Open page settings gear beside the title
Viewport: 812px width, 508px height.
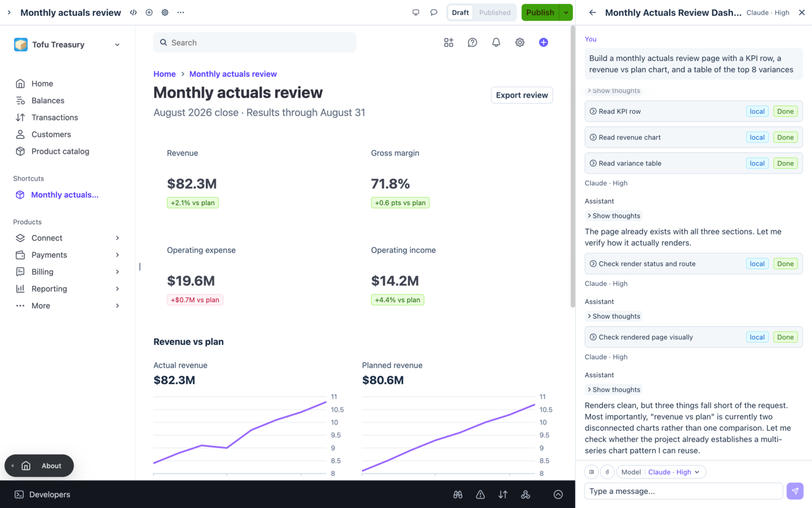165,12
